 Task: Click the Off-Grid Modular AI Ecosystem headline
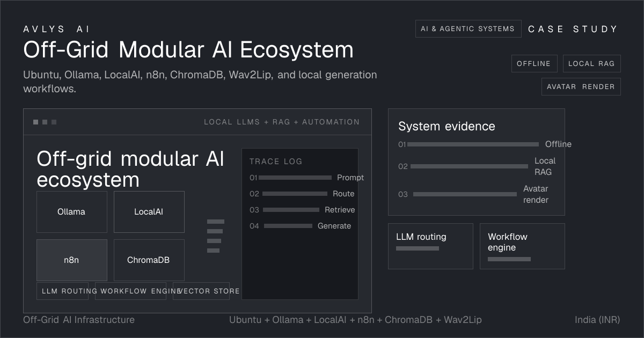pos(188,50)
